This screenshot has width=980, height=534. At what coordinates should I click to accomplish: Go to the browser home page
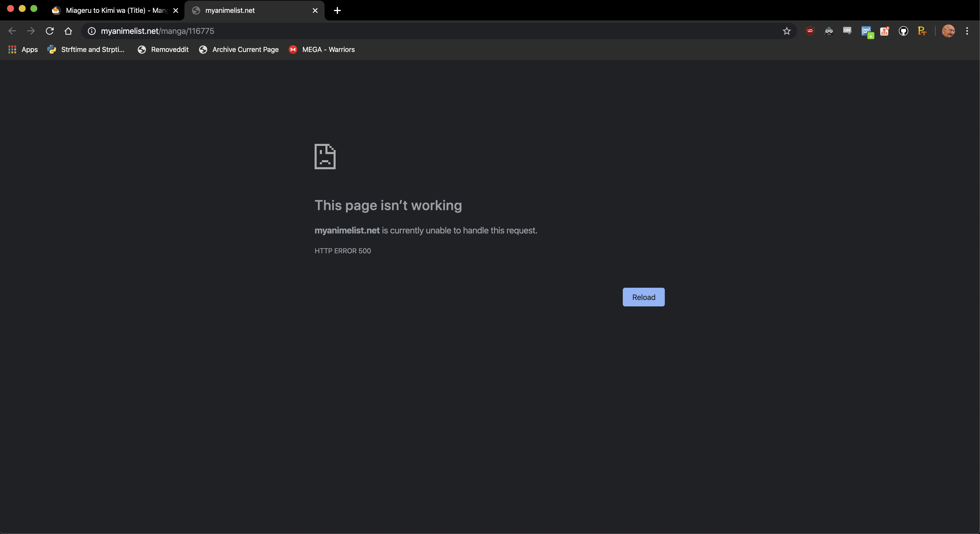click(x=68, y=31)
